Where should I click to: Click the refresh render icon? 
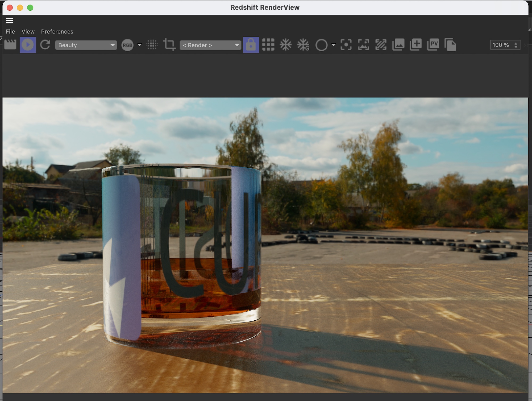click(45, 45)
